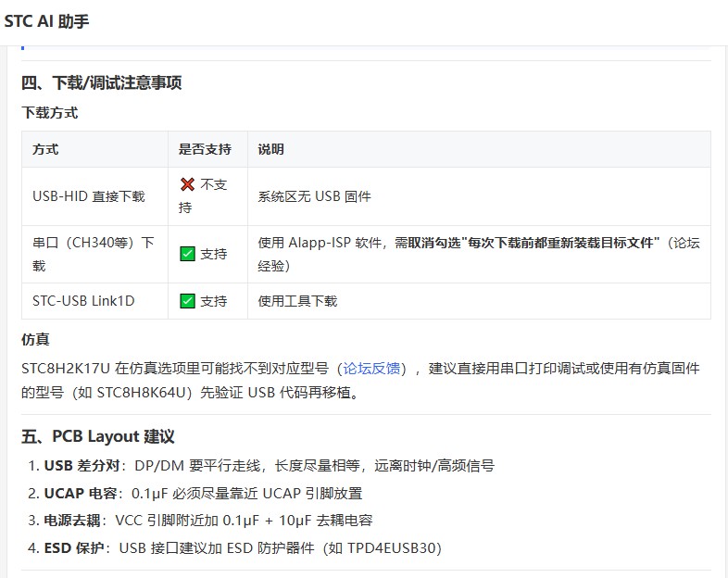Select the STC AI 助手 title
Image resolution: width=728 pixels, height=578 pixels.
(x=46, y=21)
